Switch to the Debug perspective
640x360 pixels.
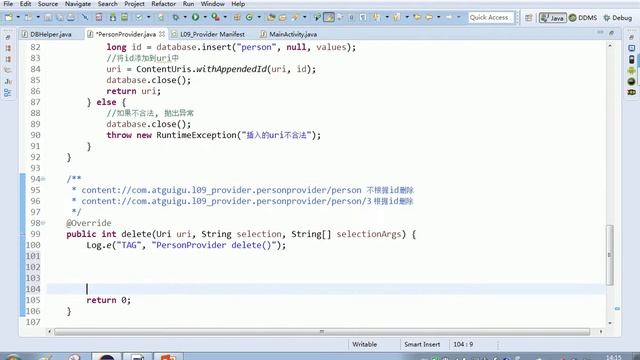click(x=618, y=18)
